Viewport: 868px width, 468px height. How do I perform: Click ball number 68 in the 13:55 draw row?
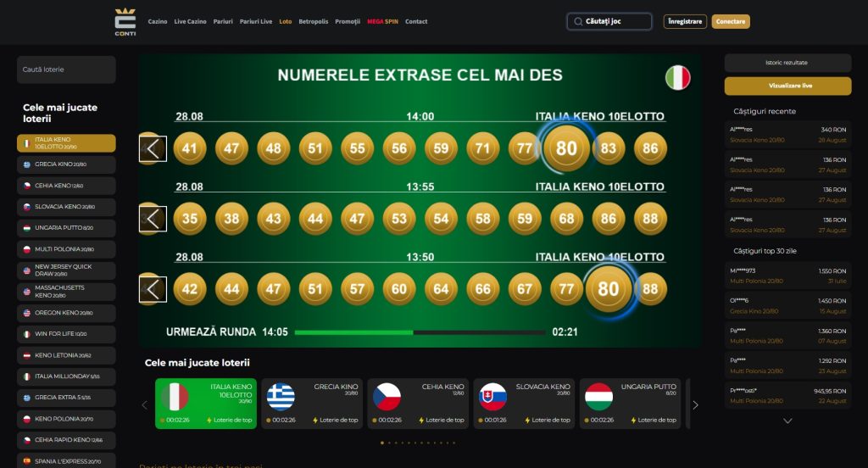pos(566,219)
